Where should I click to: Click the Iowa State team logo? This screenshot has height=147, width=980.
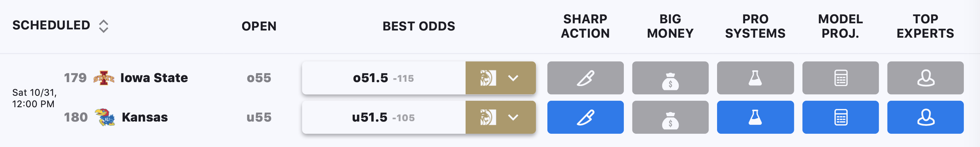104,78
